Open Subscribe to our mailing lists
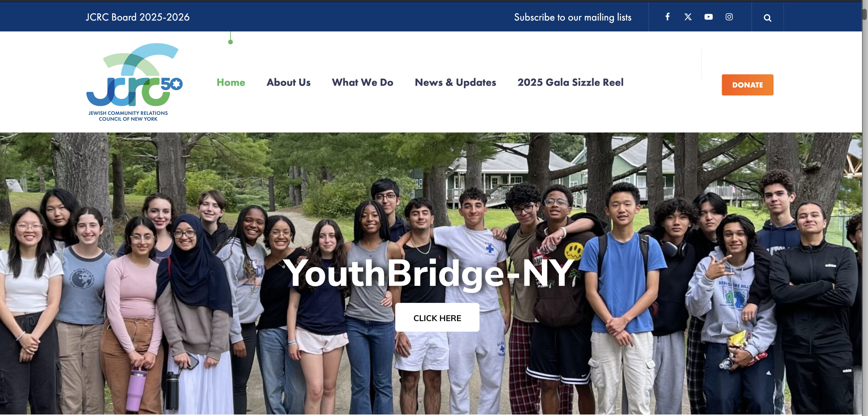This screenshot has height=416, width=868. (x=573, y=17)
